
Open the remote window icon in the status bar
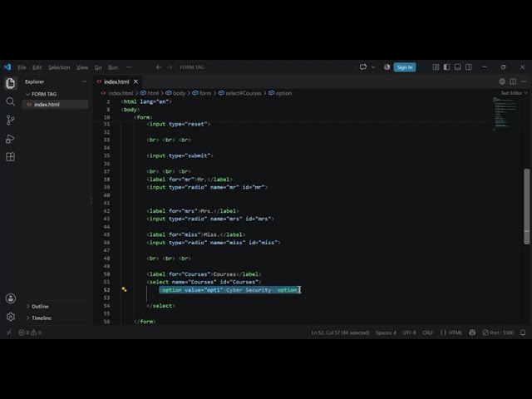tap(9, 332)
